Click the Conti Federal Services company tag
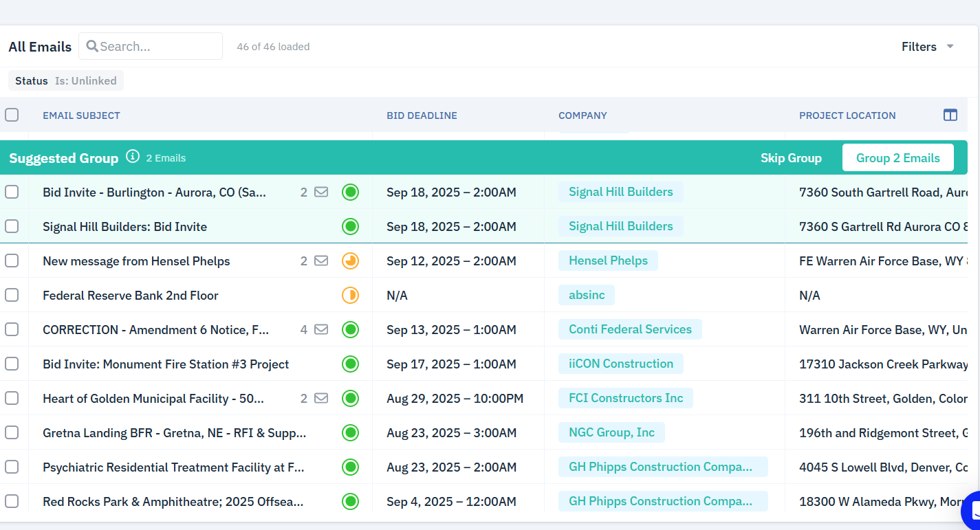Image resolution: width=980 pixels, height=530 pixels. pos(630,329)
